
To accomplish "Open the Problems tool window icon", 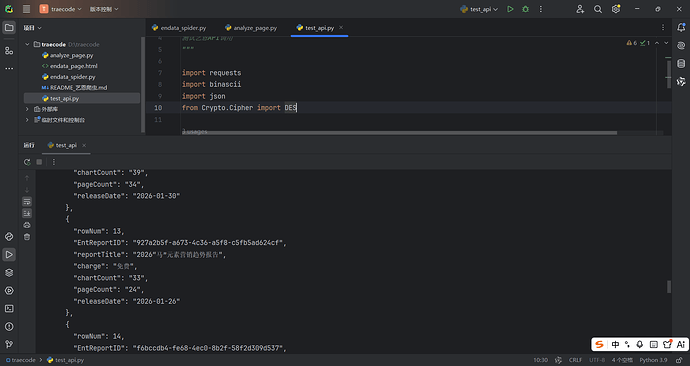I will (x=9, y=327).
